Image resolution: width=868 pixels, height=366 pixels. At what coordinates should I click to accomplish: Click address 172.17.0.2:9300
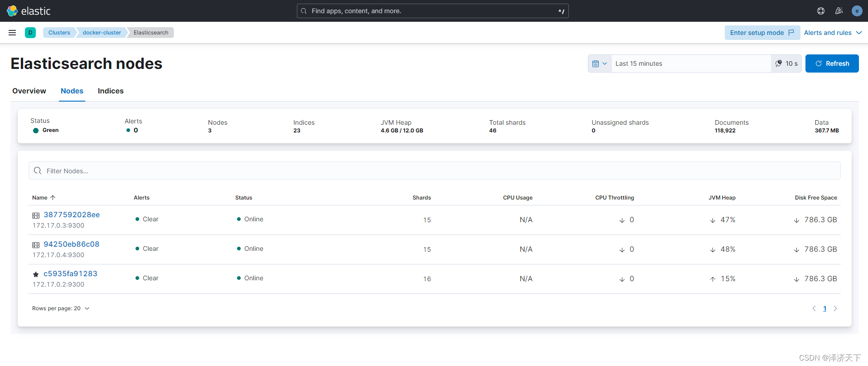[x=58, y=284]
